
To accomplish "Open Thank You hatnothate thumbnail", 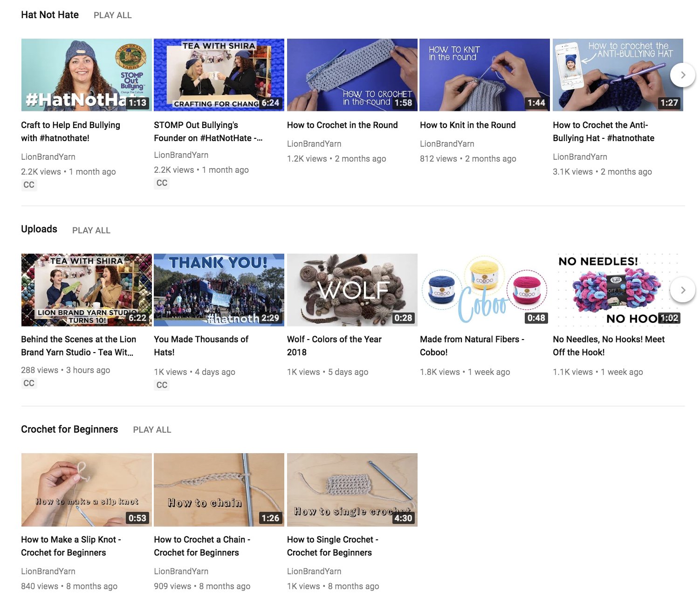I will [219, 290].
